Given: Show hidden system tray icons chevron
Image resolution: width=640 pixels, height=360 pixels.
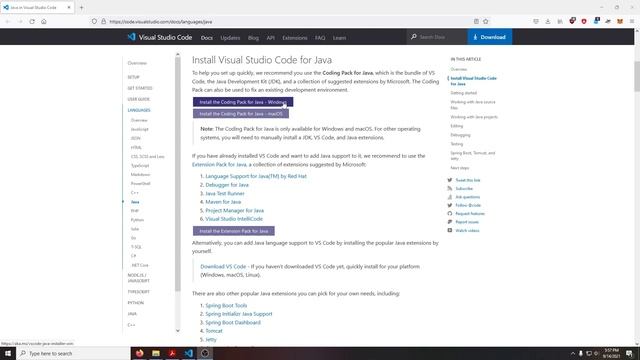Looking at the screenshot, I should pos(572,353).
